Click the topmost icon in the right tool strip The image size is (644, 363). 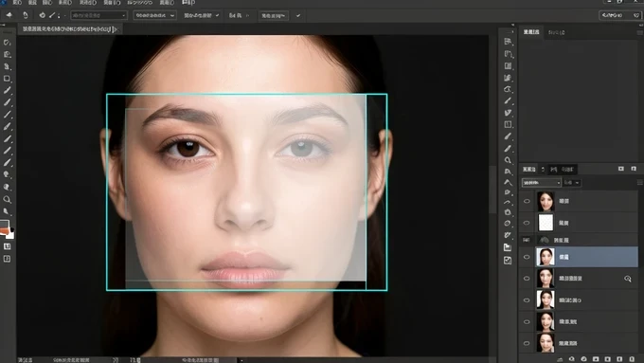pos(508,42)
